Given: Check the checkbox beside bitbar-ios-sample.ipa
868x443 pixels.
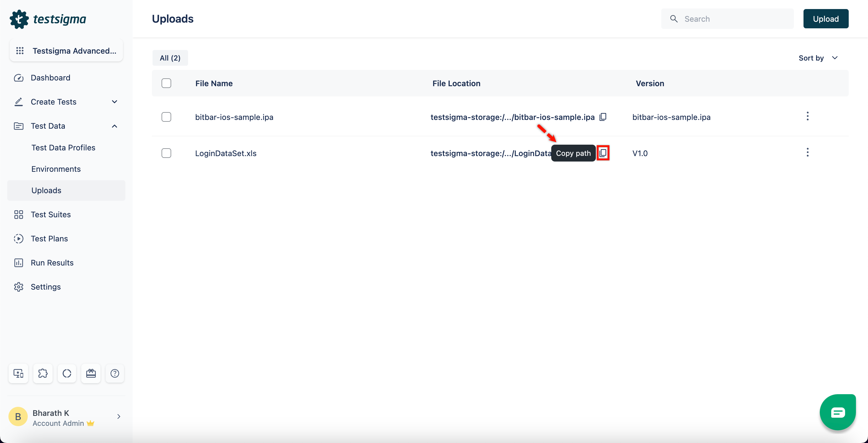Looking at the screenshot, I should click(166, 117).
